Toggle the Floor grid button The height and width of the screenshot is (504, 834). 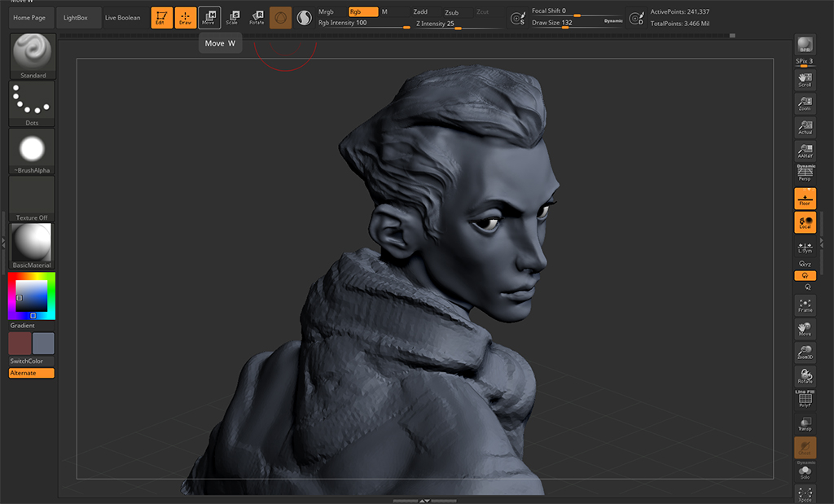pos(805,199)
